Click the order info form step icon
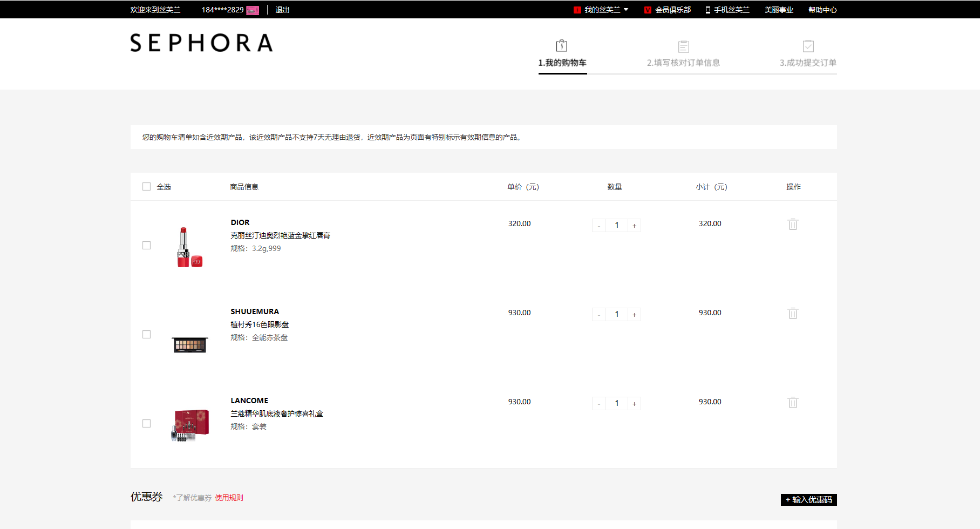 (683, 46)
